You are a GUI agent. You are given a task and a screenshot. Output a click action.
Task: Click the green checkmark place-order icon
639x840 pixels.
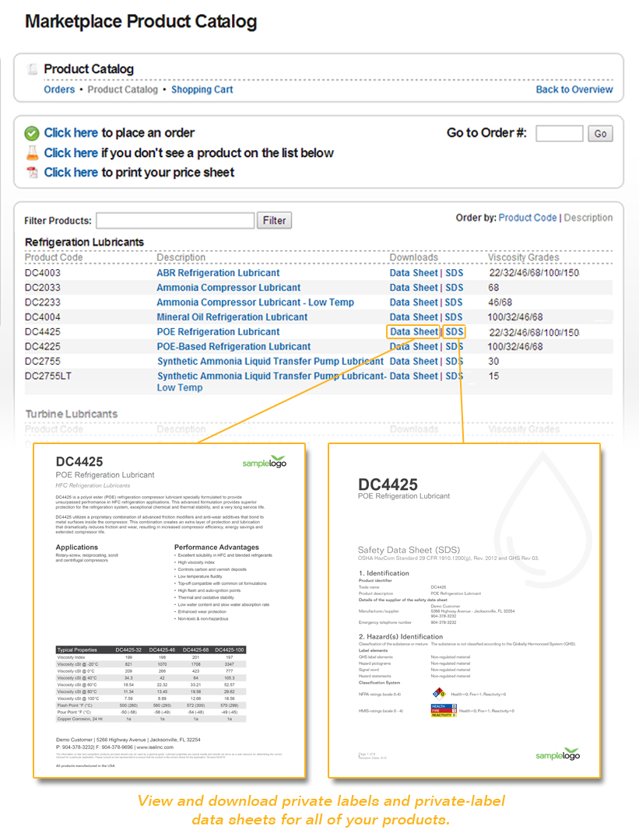[x=32, y=133]
